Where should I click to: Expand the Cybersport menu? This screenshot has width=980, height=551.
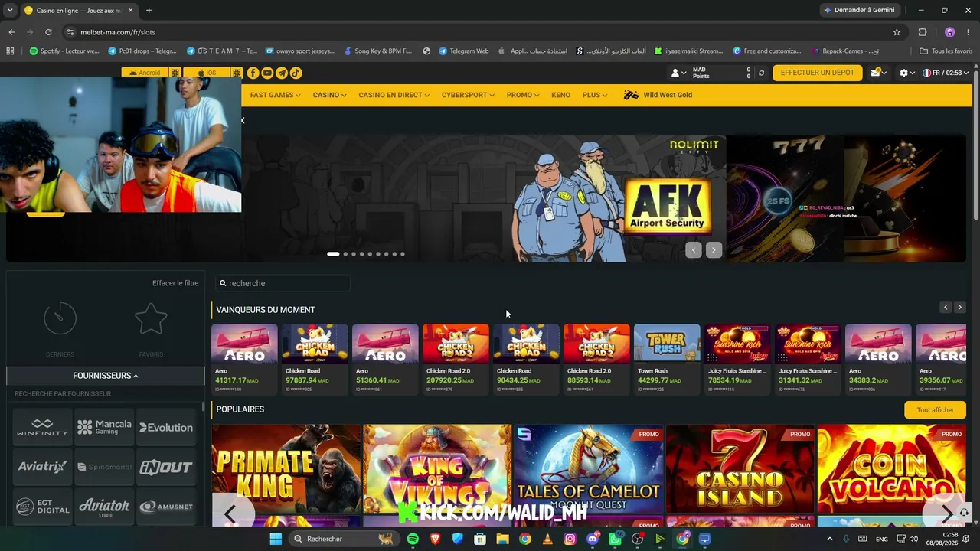point(468,95)
